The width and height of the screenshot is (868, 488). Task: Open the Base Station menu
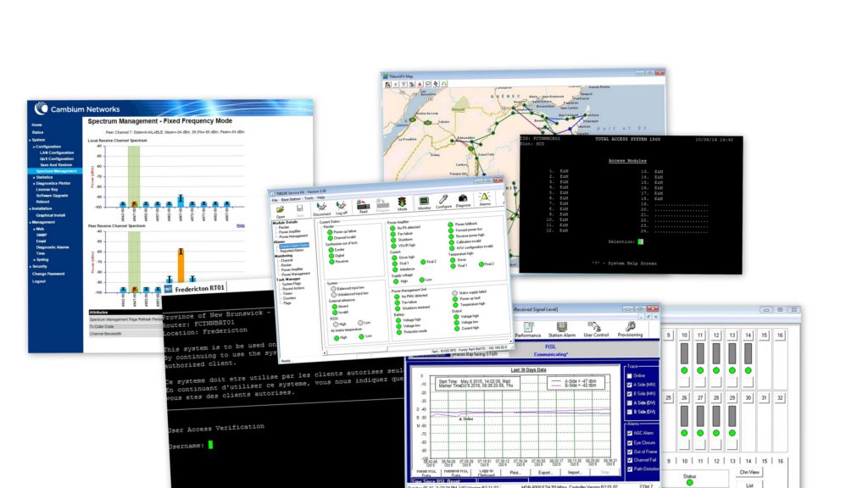[x=292, y=198]
